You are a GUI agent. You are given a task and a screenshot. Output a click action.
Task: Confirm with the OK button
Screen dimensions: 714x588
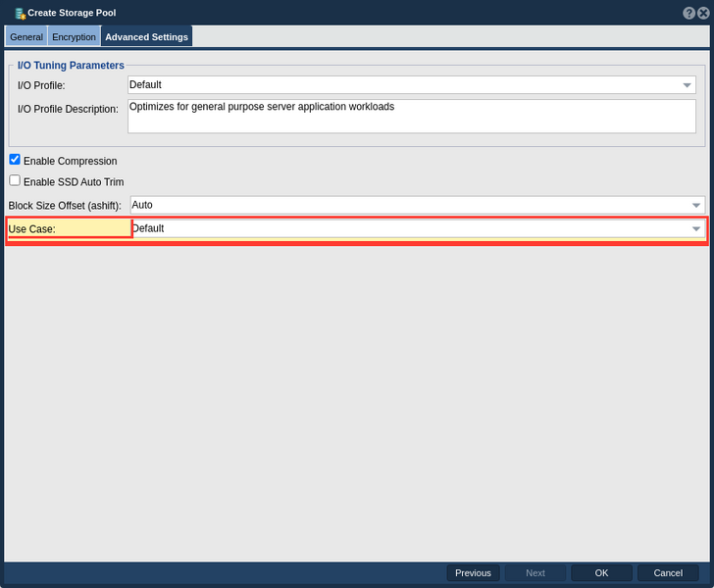(601, 573)
